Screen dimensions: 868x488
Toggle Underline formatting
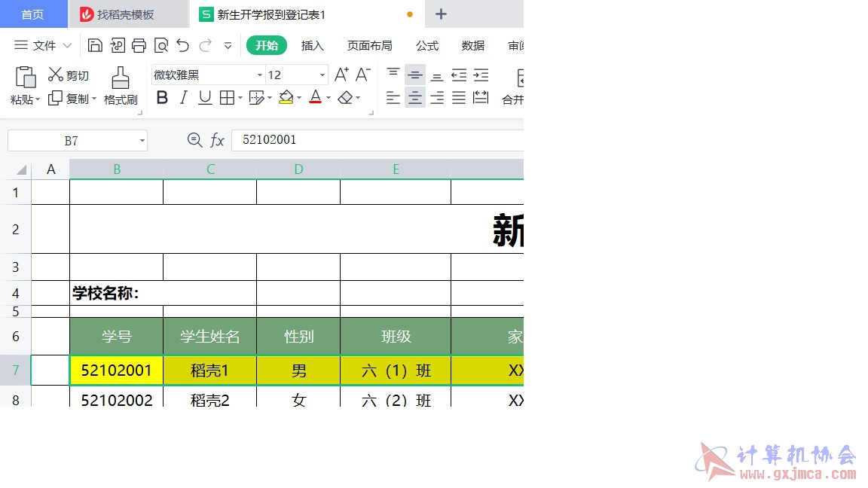tap(205, 98)
